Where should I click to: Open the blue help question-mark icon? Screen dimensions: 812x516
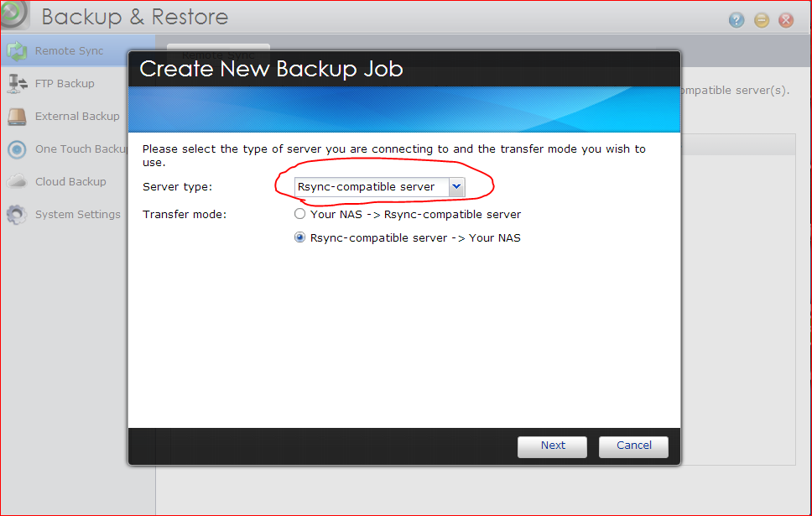737,20
